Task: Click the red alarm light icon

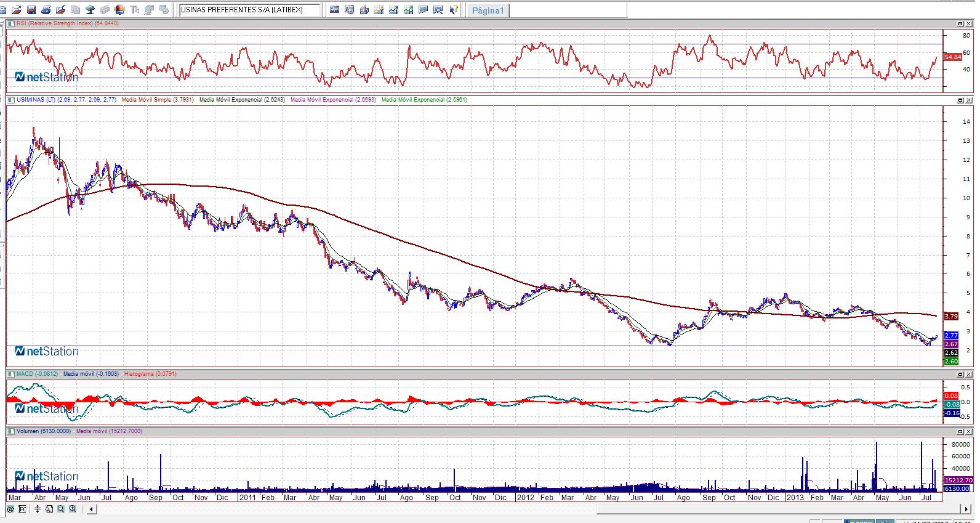Action: point(119,10)
